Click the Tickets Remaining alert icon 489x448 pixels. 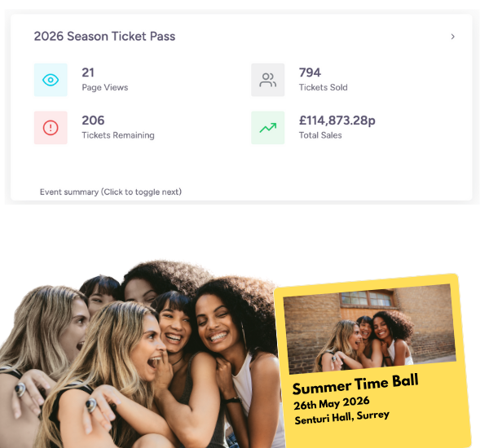coord(51,128)
